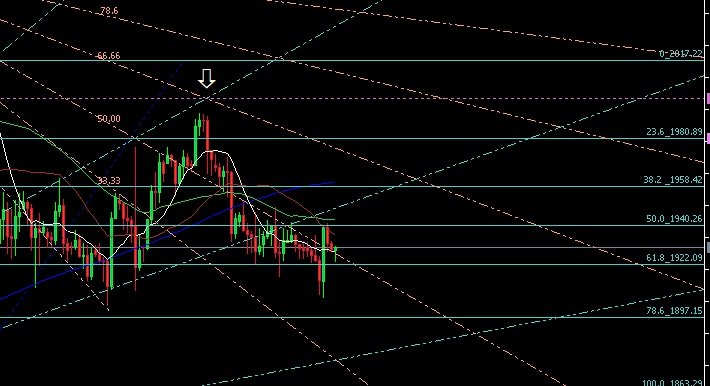Click the upper pink price-axis marker
The width and height of the screenshot is (710, 386).
(x=708, y=98)
